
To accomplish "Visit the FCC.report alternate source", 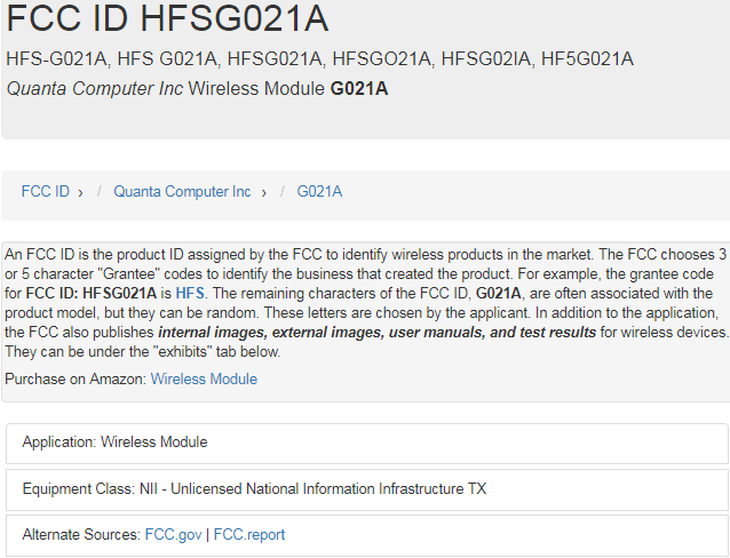I will click(249, 535).
